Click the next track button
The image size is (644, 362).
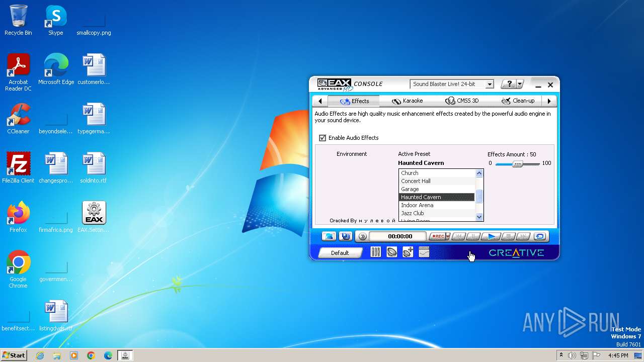click(523, 236)
